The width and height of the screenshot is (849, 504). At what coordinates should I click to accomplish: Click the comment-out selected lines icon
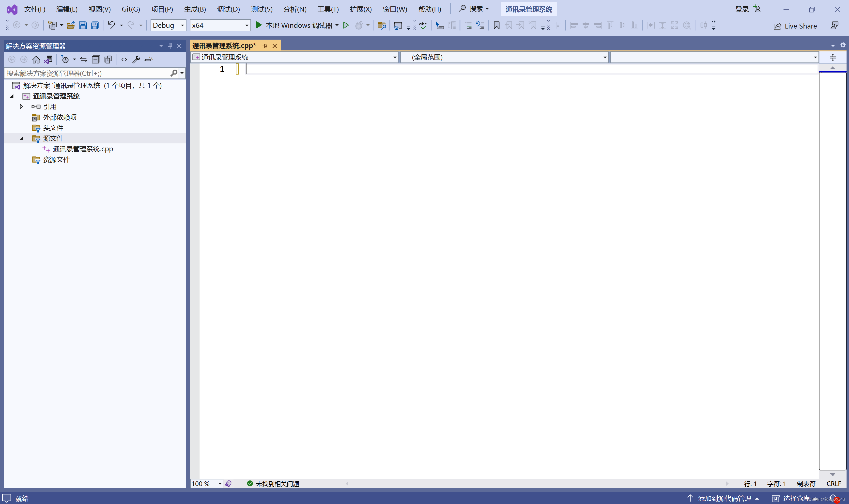click(x=468, y=26)
